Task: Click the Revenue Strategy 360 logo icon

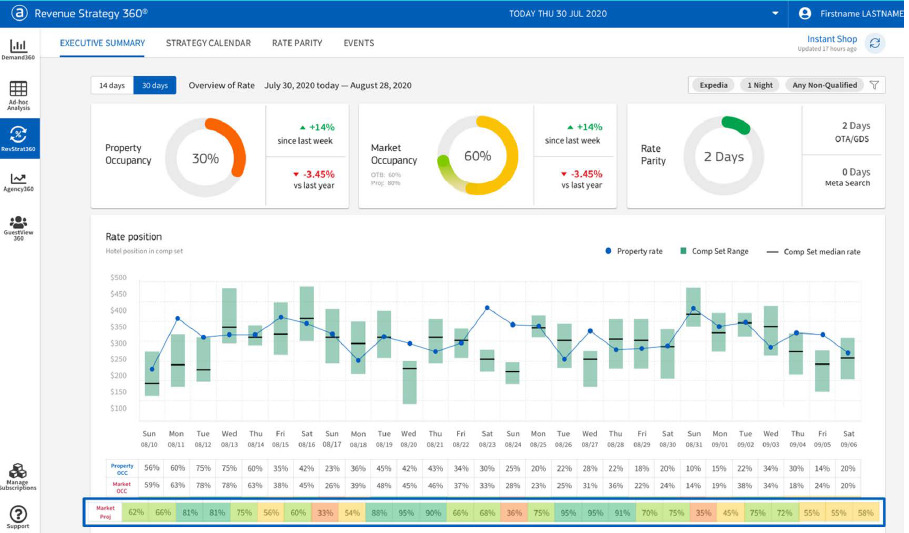Action: 19,13
